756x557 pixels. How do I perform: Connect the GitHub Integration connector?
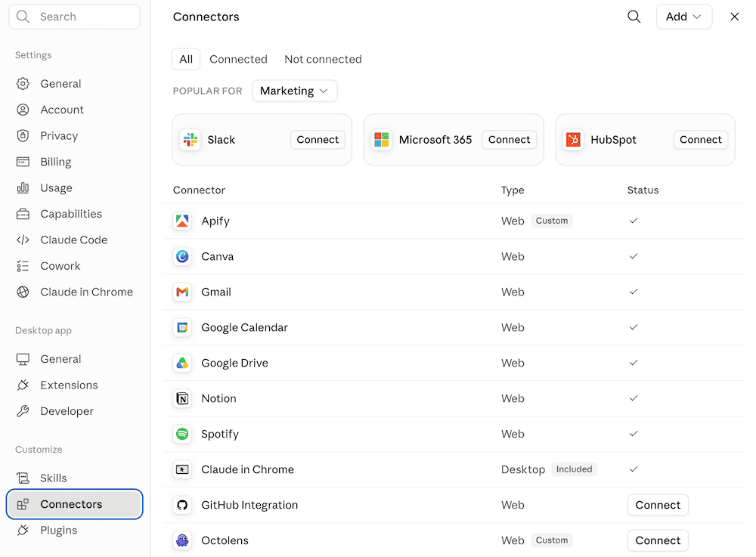coord(658,505)
